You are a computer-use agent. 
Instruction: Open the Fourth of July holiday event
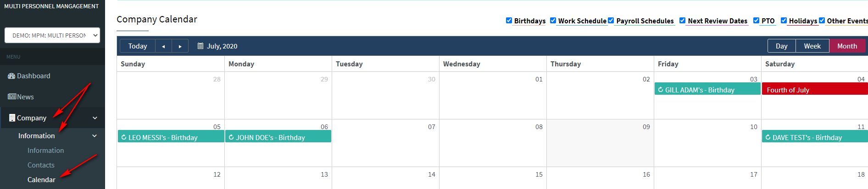[815, 89]
